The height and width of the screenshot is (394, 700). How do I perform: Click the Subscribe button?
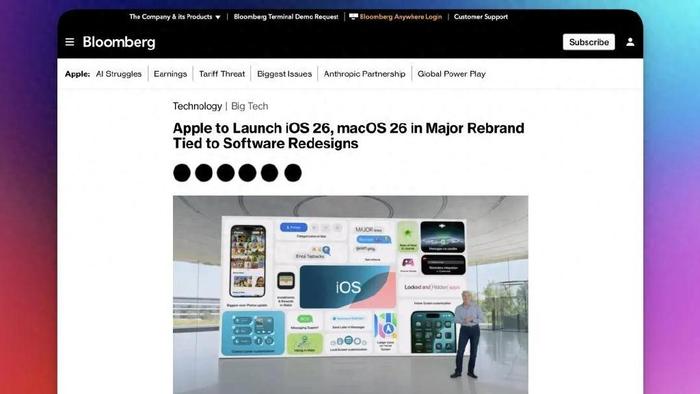588,42
